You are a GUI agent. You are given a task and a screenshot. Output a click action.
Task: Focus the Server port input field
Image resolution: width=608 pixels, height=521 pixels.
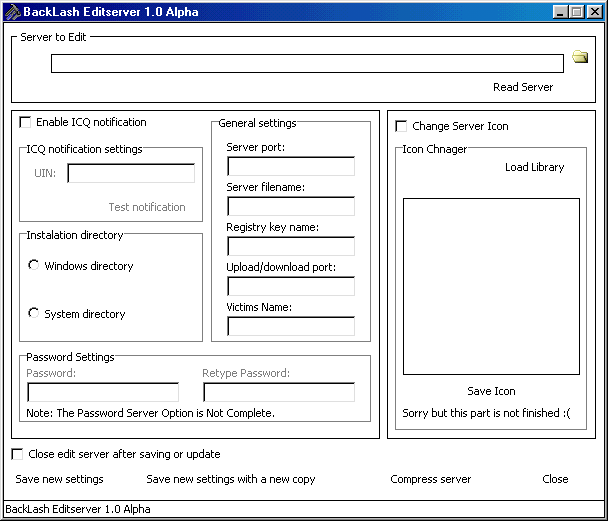(x=290, y=166)
